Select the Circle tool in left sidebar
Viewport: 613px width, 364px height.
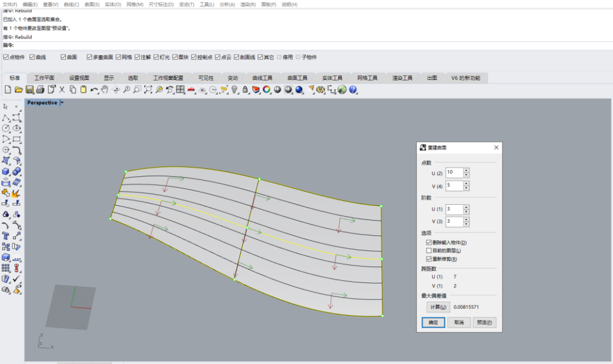[6, 128]
